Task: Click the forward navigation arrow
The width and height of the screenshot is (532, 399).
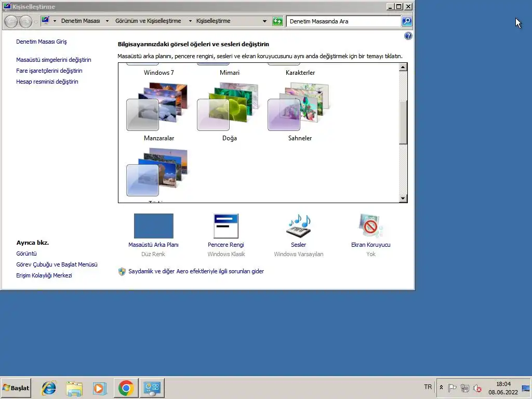Action: click(x=26, y=21)
